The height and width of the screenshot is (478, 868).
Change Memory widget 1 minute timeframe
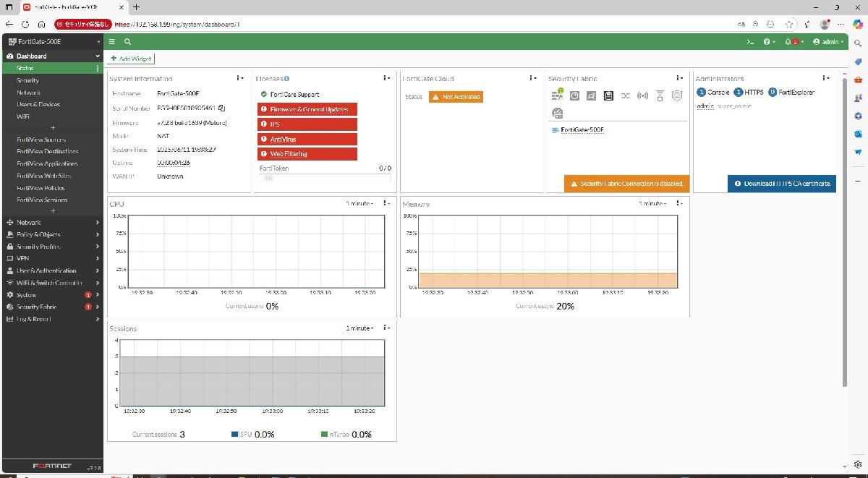point(652,204)
